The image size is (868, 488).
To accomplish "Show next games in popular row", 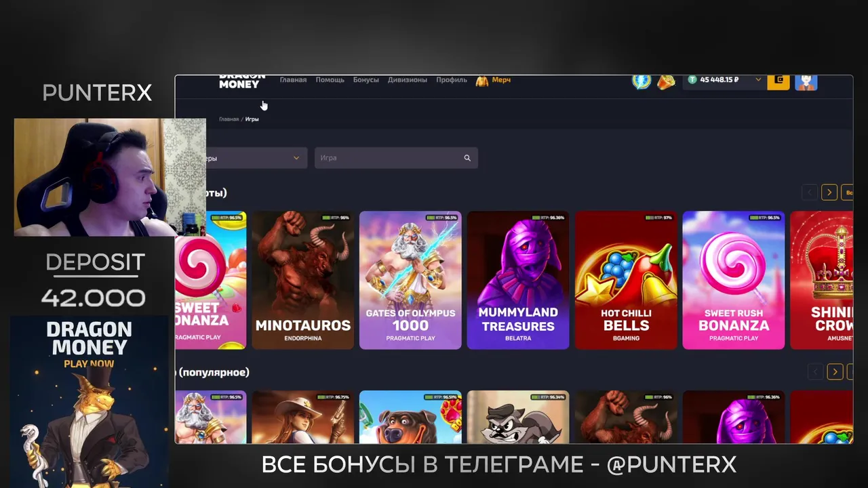I will pos(835,371).
